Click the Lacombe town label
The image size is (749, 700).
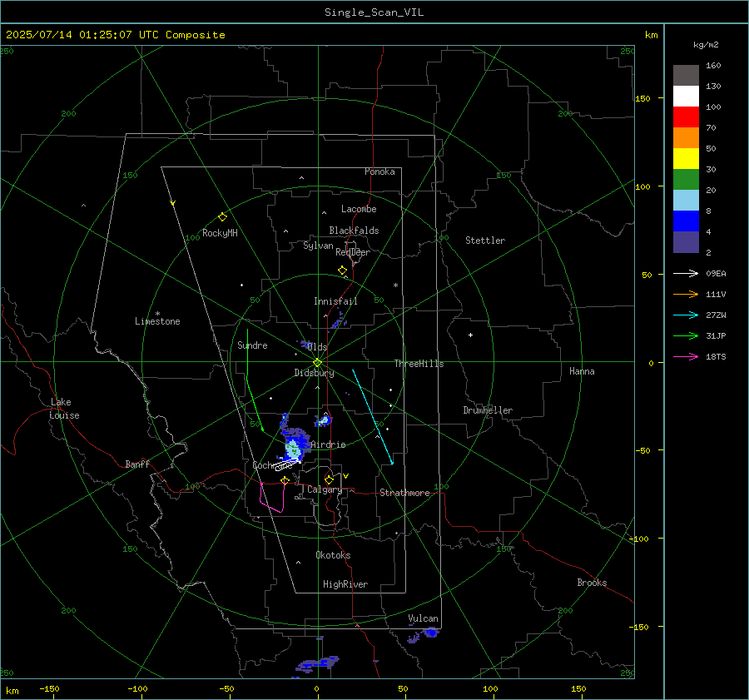pyautogui.click(x=359, y=209)
